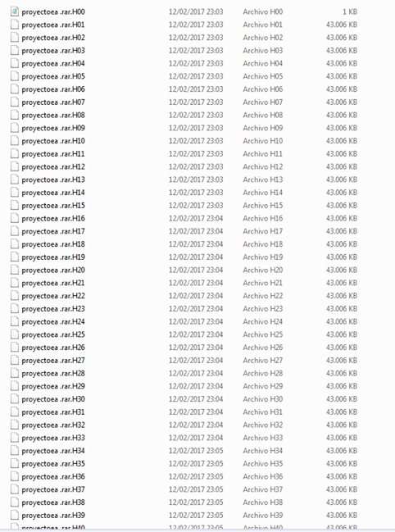
Task: Click the Archivo H07 type label
Action: pyautogui.click(x=263, y=102)
